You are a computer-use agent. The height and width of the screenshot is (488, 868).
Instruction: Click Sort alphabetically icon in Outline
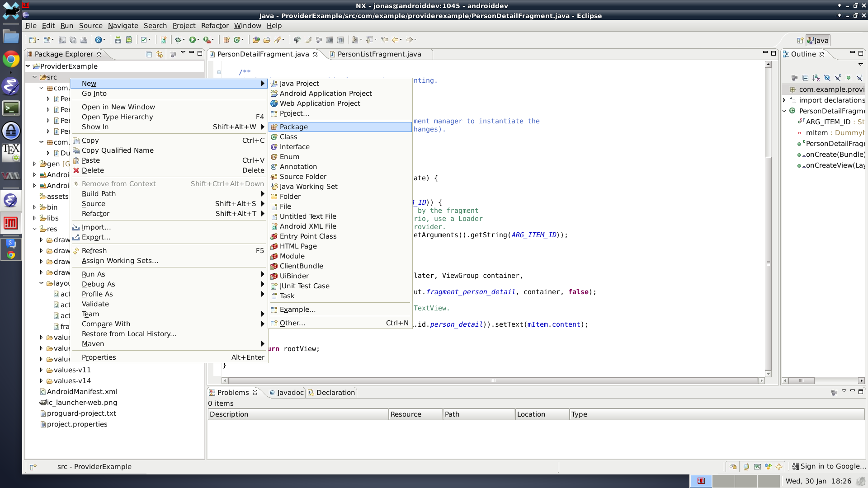click(x=816, y=78)
